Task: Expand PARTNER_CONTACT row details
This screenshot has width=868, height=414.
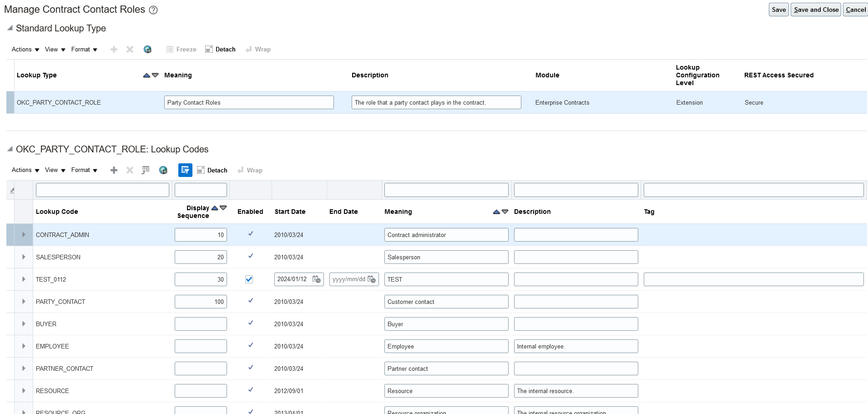Action: point(24,369)
